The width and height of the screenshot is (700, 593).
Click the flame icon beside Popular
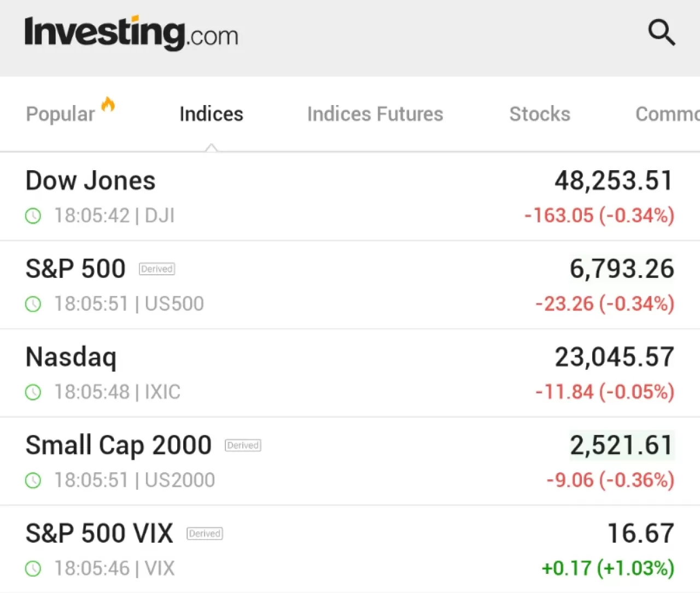(x=108, y=104)
